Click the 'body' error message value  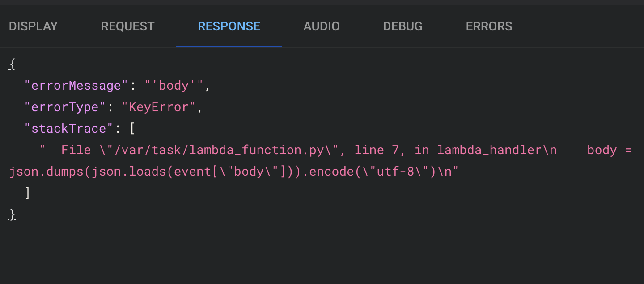[174, 86]
